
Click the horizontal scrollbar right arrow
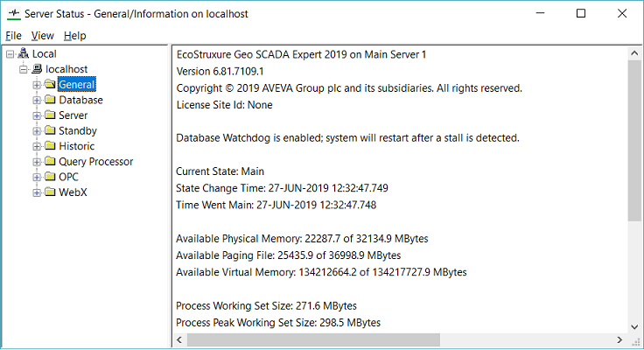(x=620, y=339)
